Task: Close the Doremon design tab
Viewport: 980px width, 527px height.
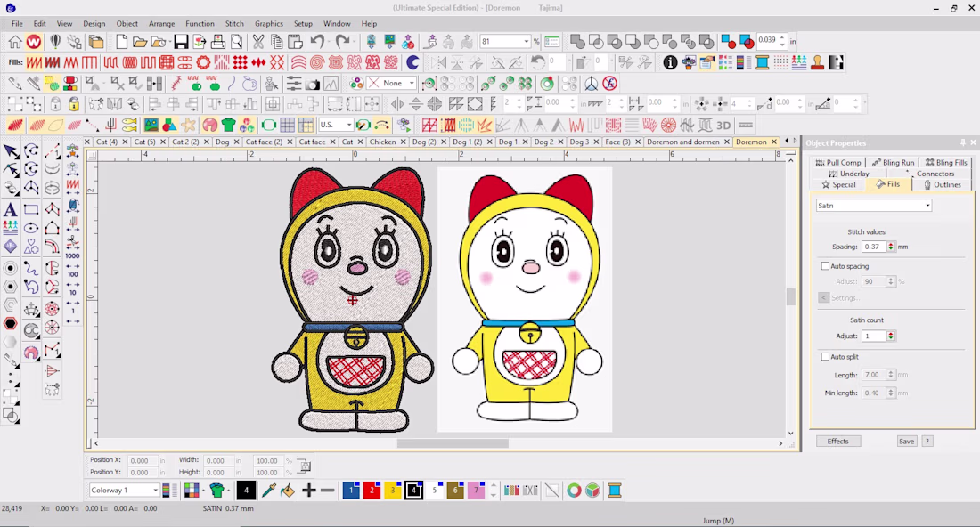Action: (x=773, y=142)
